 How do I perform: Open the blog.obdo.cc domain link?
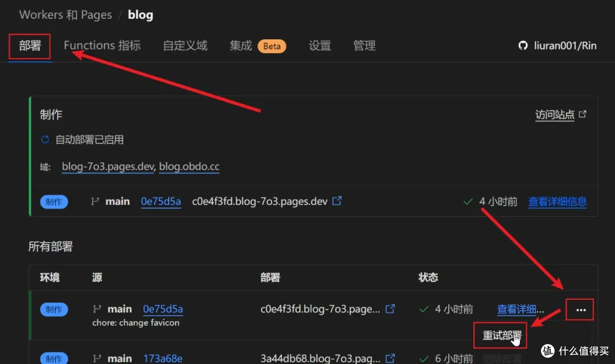(x=189, y=167)
